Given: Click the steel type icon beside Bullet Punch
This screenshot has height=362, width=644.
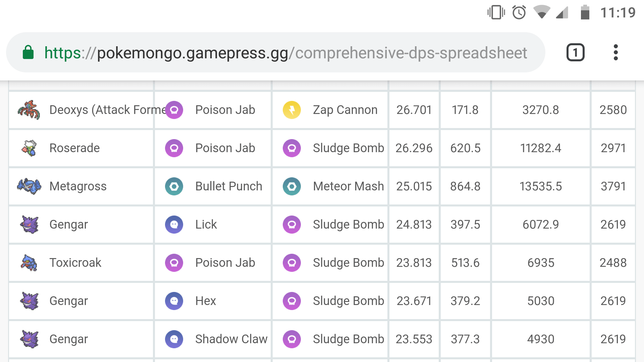Looking at the screenshot, I should pyautogui.click(x=174, y=186).
